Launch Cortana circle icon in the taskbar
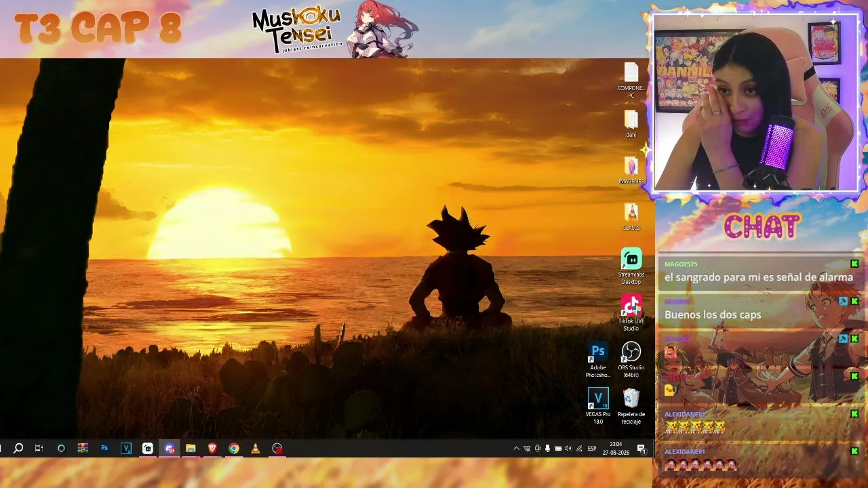 coord(61,448)
